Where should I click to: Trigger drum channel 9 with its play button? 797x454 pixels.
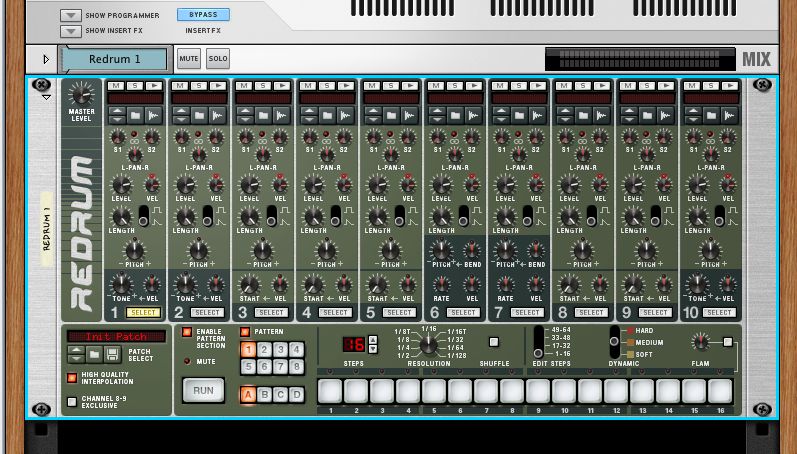tap(666, 86)
